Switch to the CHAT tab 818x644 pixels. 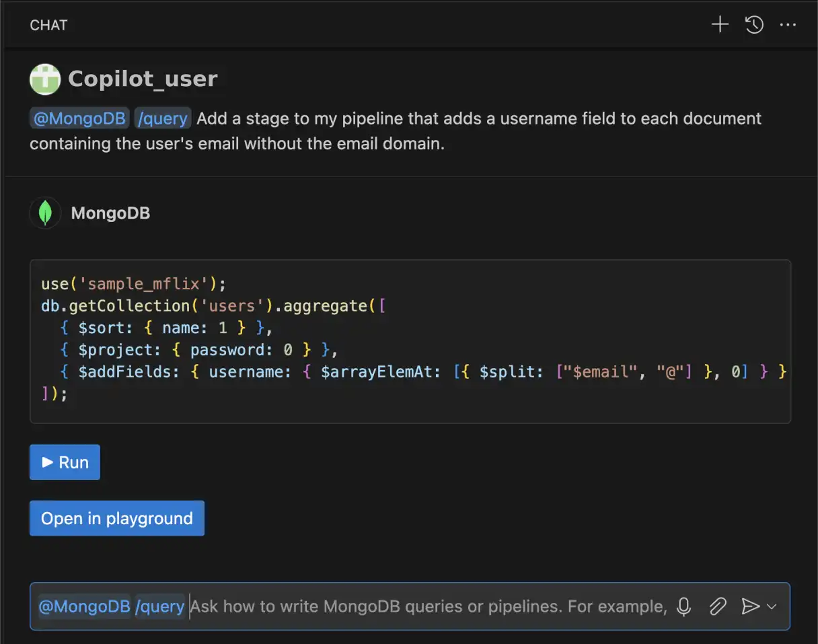(x=48, y=25)
